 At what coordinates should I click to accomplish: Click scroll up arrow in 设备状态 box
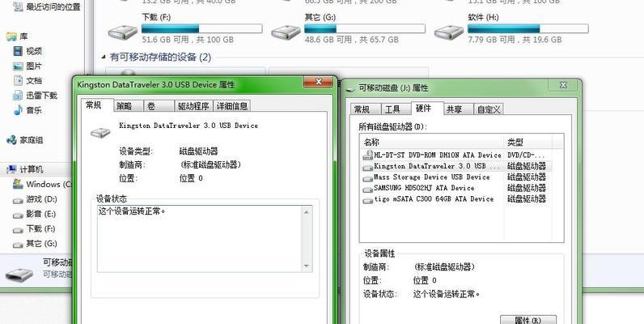coord(307,211)
